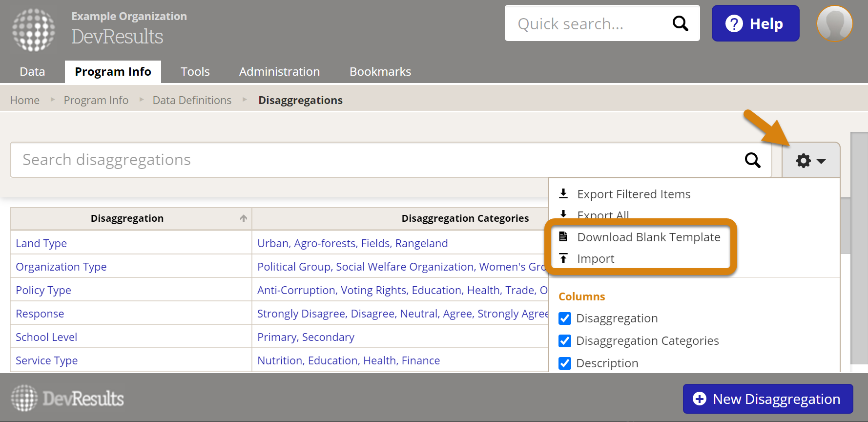Click the Help question mark icon
This screenshot has height=422, width=868.
[x=734, y=23]
